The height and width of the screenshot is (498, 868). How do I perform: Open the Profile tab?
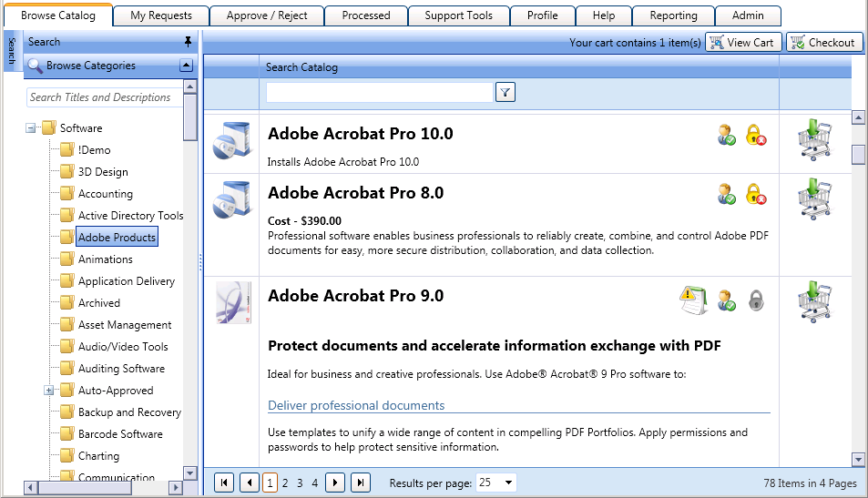point(543,15)
